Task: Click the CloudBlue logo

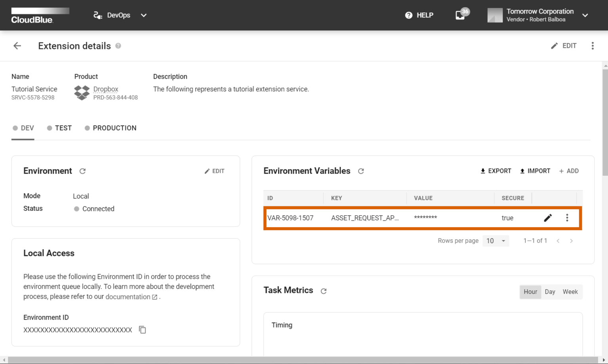Action: (x=40, y=15)
